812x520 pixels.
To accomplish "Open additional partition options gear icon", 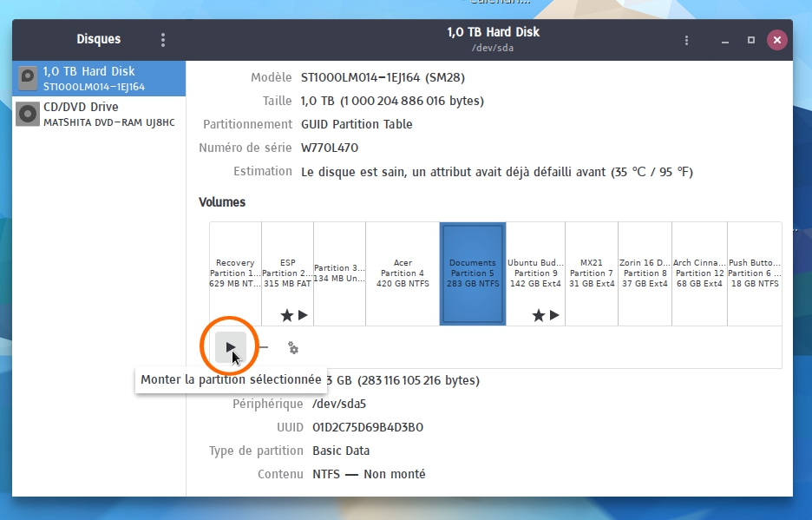I will [293, 348].
